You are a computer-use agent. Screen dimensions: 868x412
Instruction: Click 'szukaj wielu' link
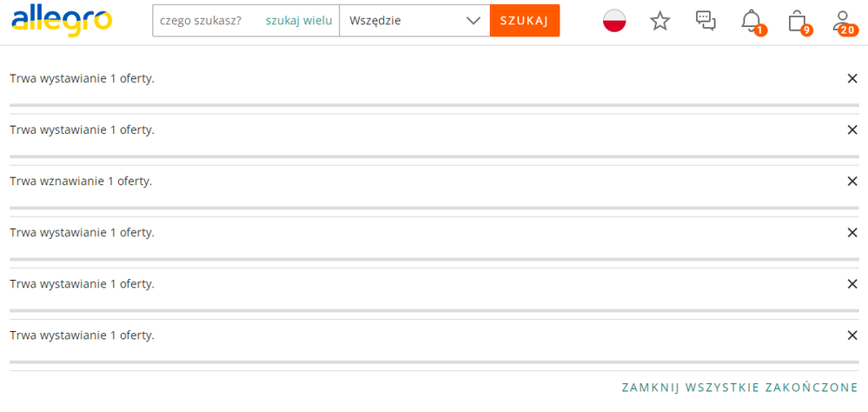coord(299,21)
